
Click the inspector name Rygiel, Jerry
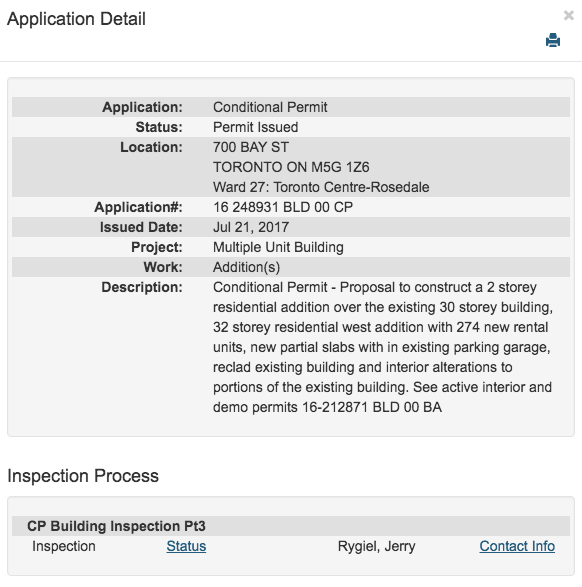(376, 546)
